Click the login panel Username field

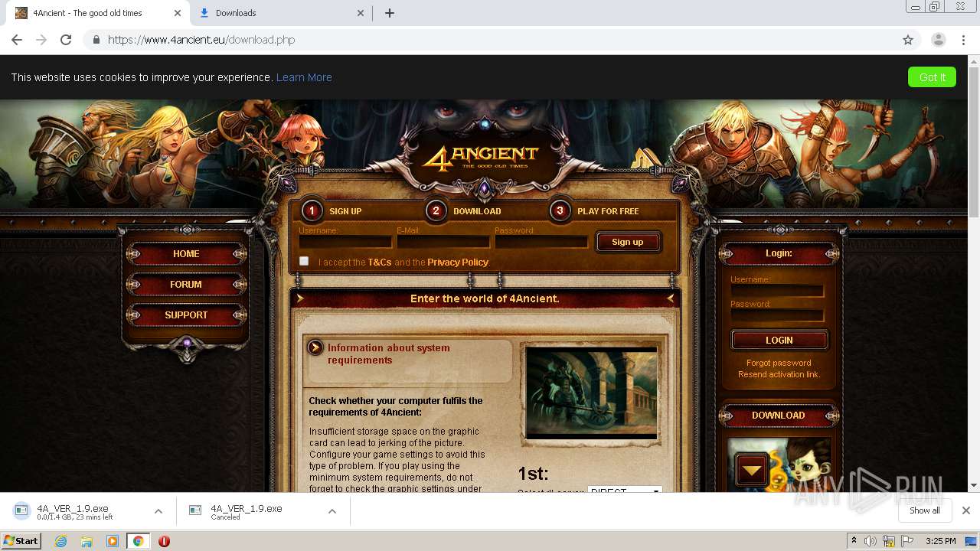click(x=777, y=291)
